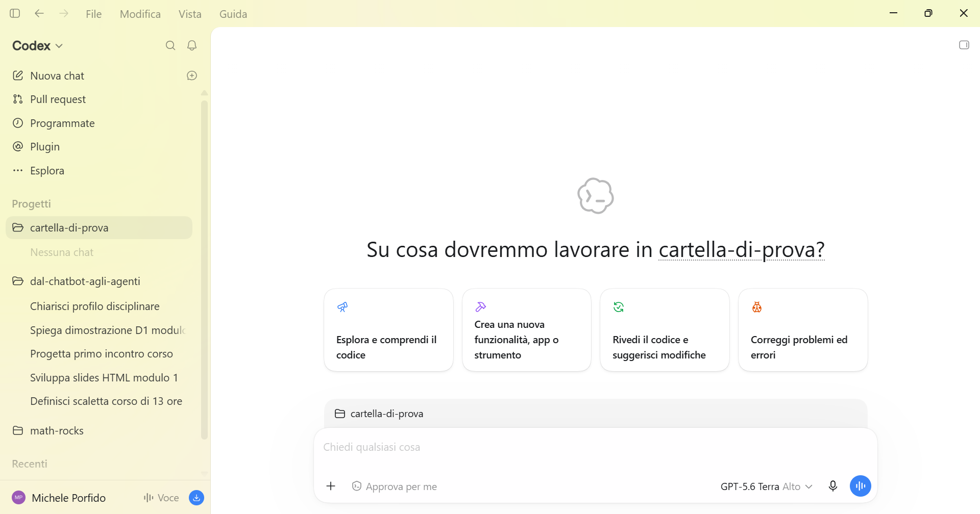980x514 pixels.
Task: Toggle the right panel icon
Action: click(x=964, y=45)
